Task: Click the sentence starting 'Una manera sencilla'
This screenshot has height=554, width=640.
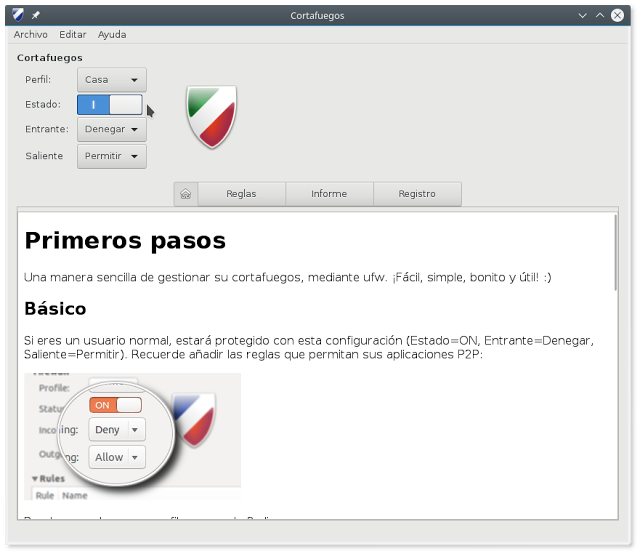Action: pos(287,278)
